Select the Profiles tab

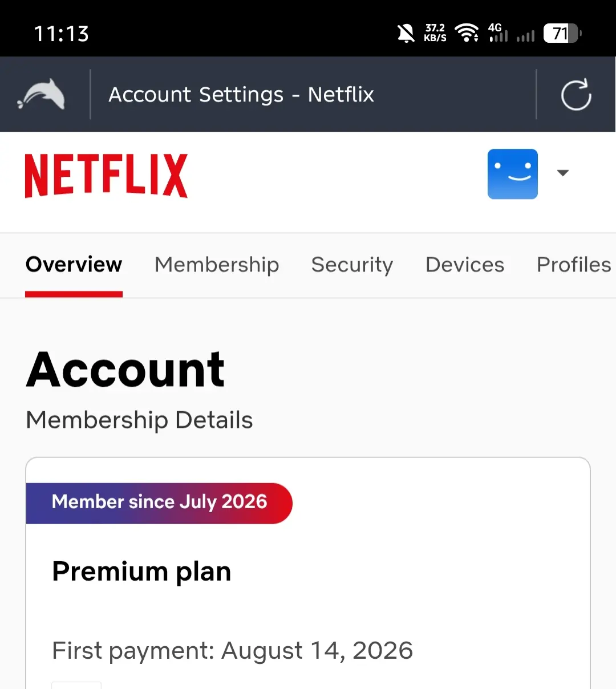[574, 265]
